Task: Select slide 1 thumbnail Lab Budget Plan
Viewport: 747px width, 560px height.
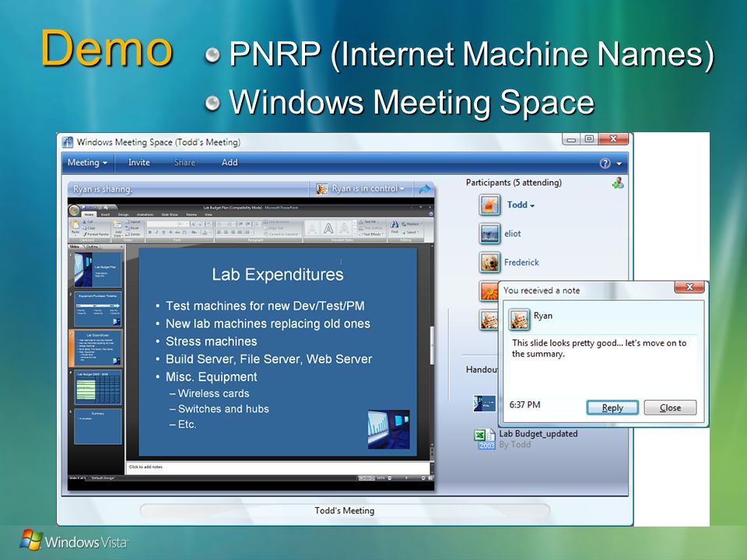Action: (x=98, y=270)
